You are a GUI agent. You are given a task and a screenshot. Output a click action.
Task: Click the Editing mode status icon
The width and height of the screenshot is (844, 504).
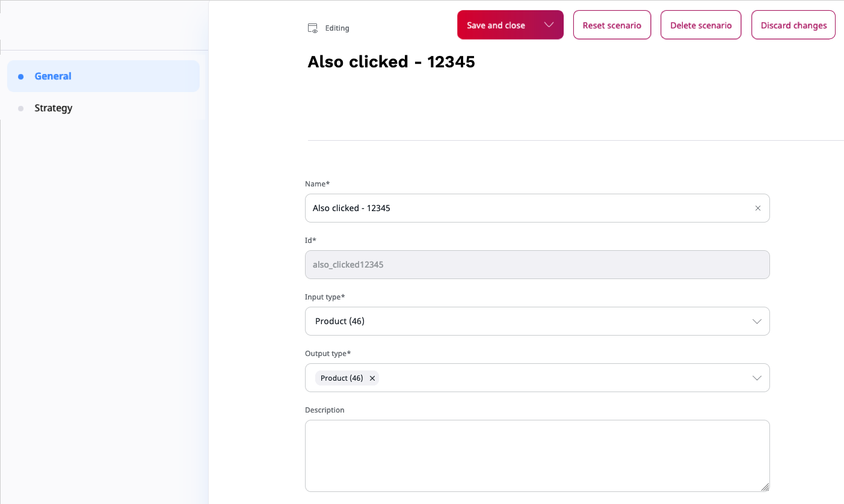click(312, 28)
